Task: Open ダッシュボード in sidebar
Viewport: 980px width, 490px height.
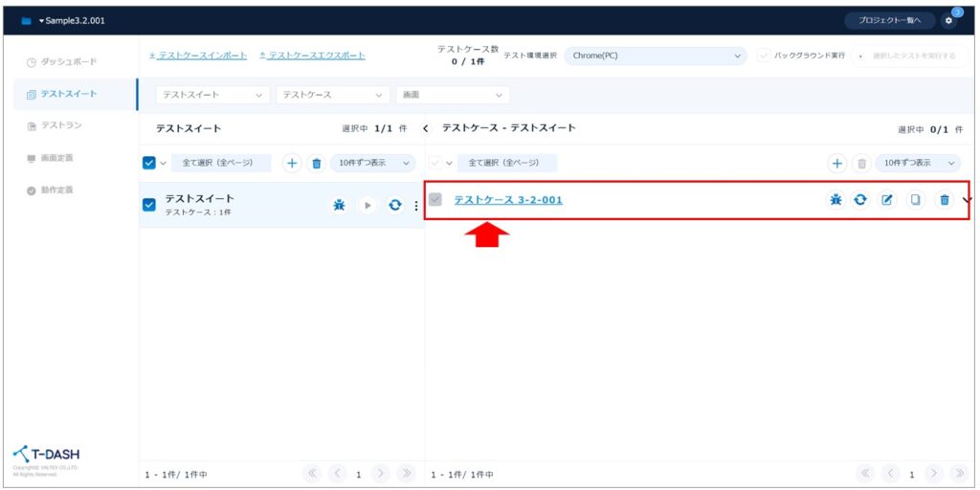Action: tap(65, 62)
